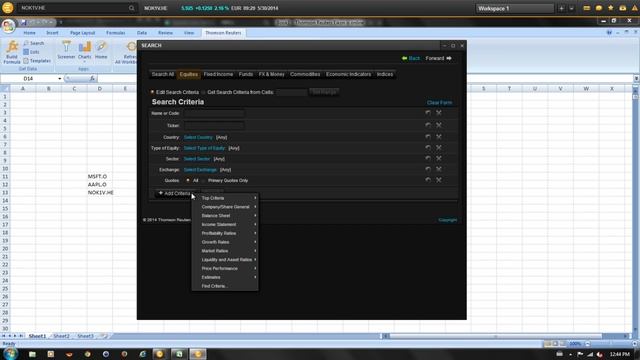Remove the Exchange criteria row

[439, 169]
